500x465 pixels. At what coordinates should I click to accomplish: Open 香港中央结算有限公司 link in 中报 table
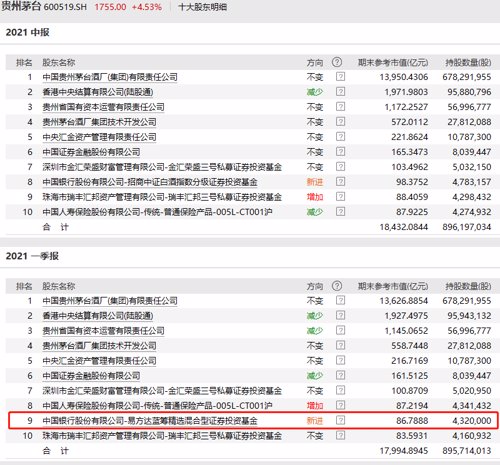tap(98, 92)
